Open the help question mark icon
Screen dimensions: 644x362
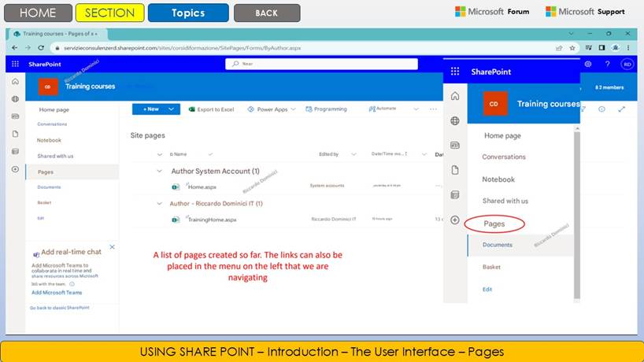pos(608,64)
